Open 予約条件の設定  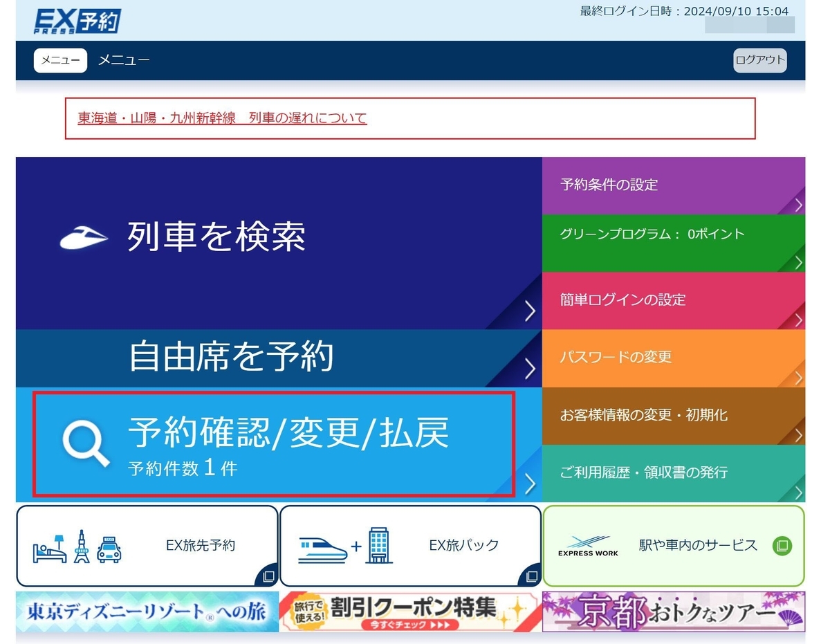[x=674, y=186]
